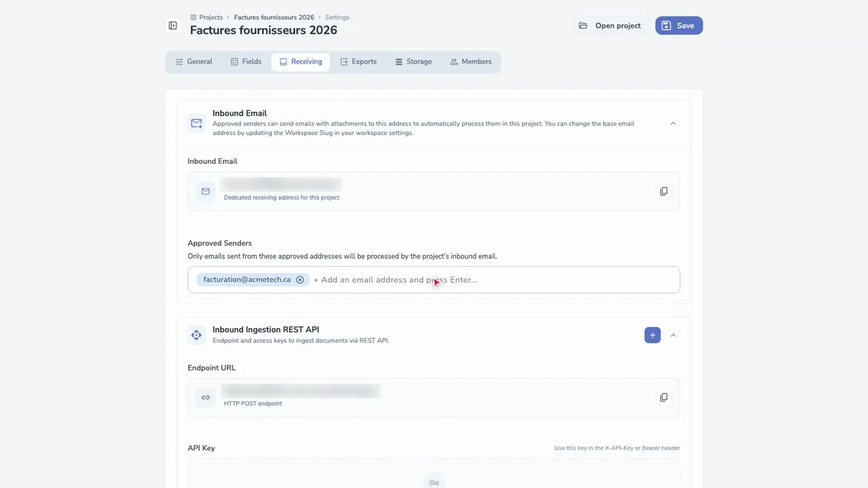Open the Storage tab

coord(414,62)
